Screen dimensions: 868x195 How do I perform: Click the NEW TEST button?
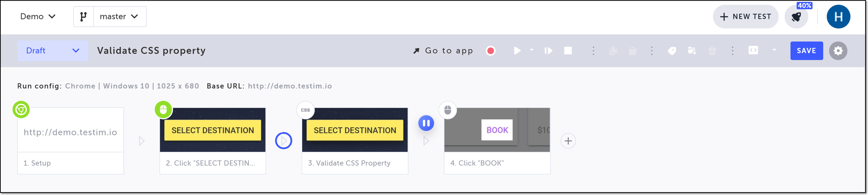tap(745, 17)
